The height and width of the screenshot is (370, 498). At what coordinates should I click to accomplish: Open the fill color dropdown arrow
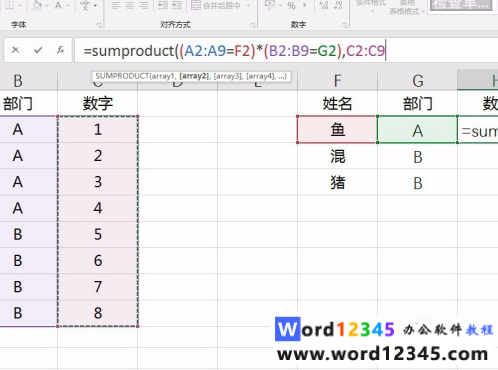coord(46,6)
